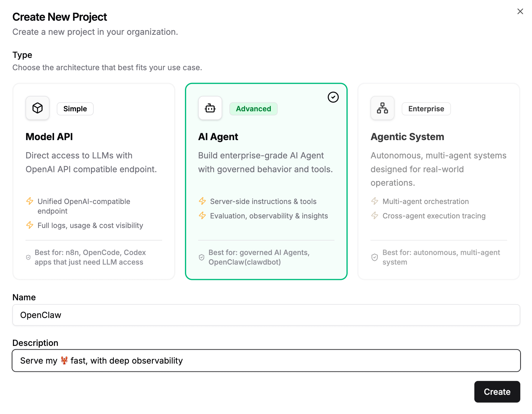Click the Advanced badge on AI Agent
This screenshot has width=532, height=414.
253,109
